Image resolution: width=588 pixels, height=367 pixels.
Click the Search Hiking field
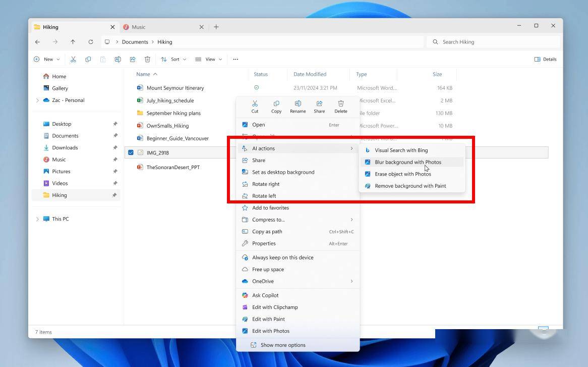(493, 42)
